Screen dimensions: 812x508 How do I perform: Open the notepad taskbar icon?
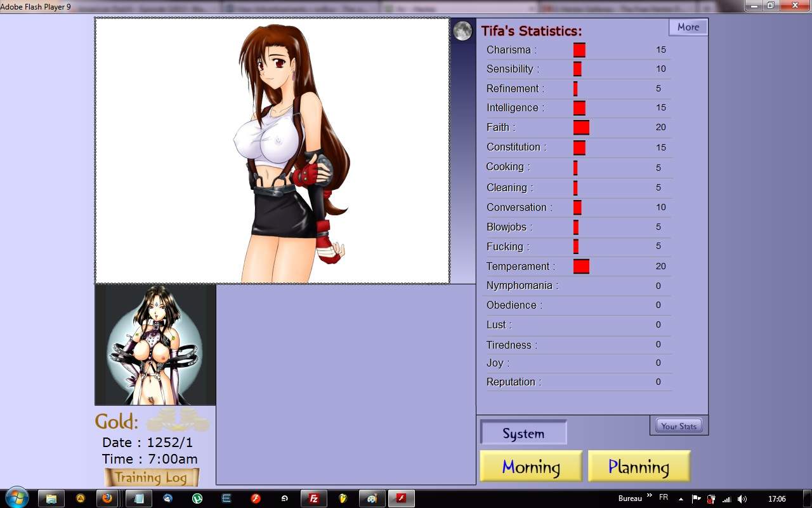(x=139, y=498)
